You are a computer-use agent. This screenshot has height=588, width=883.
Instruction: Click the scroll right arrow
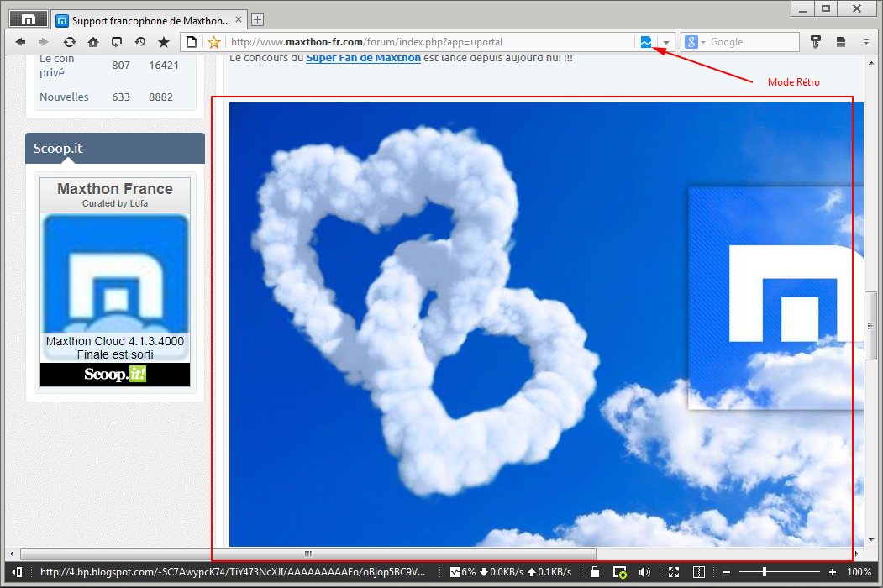pos(857,554)
